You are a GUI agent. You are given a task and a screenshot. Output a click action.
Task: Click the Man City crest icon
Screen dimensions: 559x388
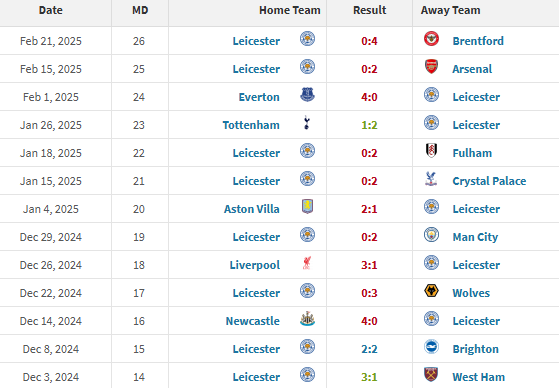(x=431, y=235)
